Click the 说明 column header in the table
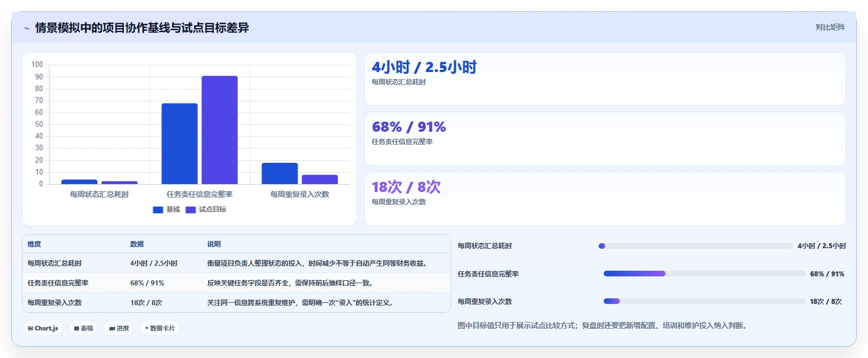This screenshot has width=868, height=358. click(x=214, y=244)
